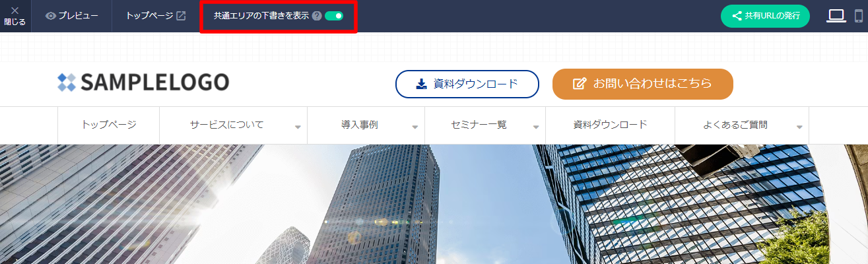Expand the よくあるご質問 dropdown arrow
Viewport: 868px width, 264px height.
pos(799,127)
